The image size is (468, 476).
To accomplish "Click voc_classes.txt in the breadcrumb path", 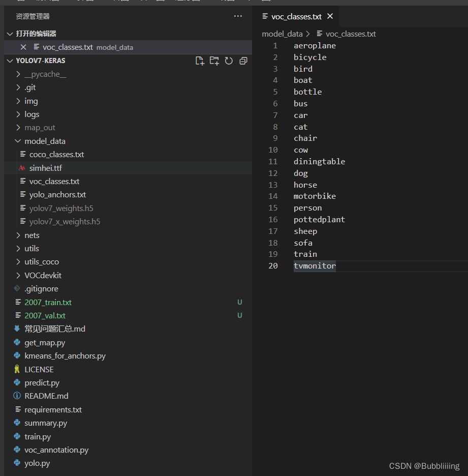I will pos(351,34).
